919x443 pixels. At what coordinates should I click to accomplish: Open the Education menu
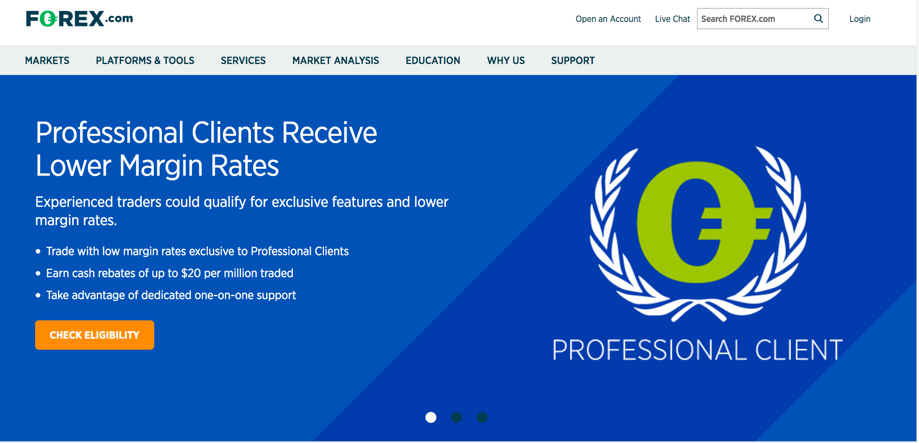433,60
